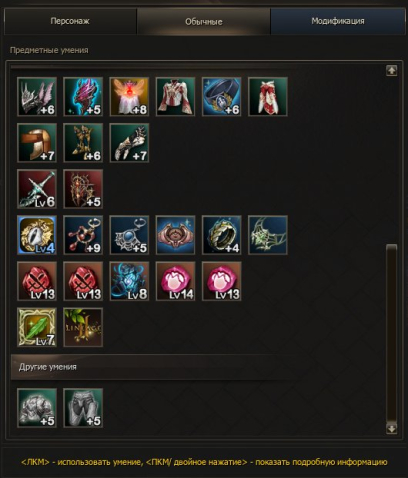Click the scroll up arrow button
Viewport: 408px width, 478px height.
point(392,70)
